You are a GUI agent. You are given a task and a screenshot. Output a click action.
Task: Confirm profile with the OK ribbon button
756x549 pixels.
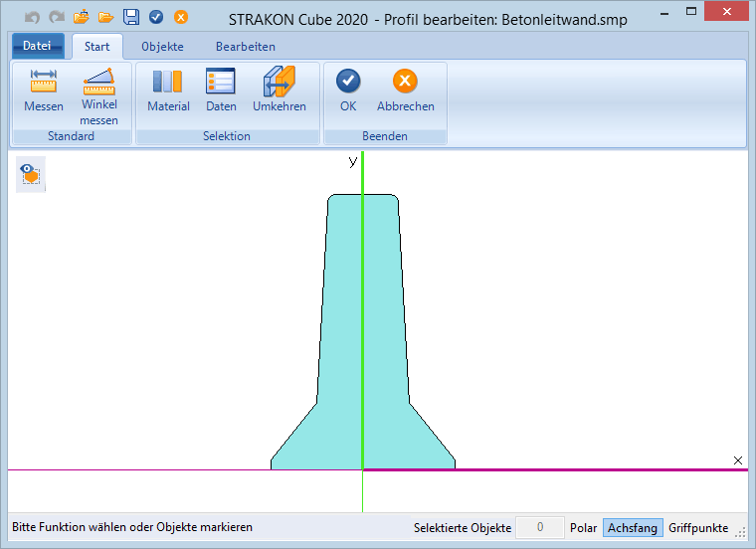[348, 91]
